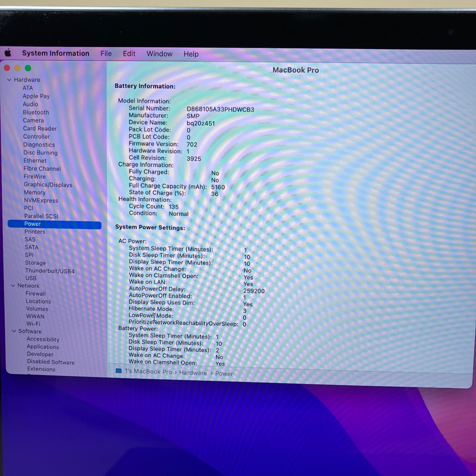Collapse the Network section chevron
Image resolution: width=476 pixels, height=476 pixels.
pos(13,286)
